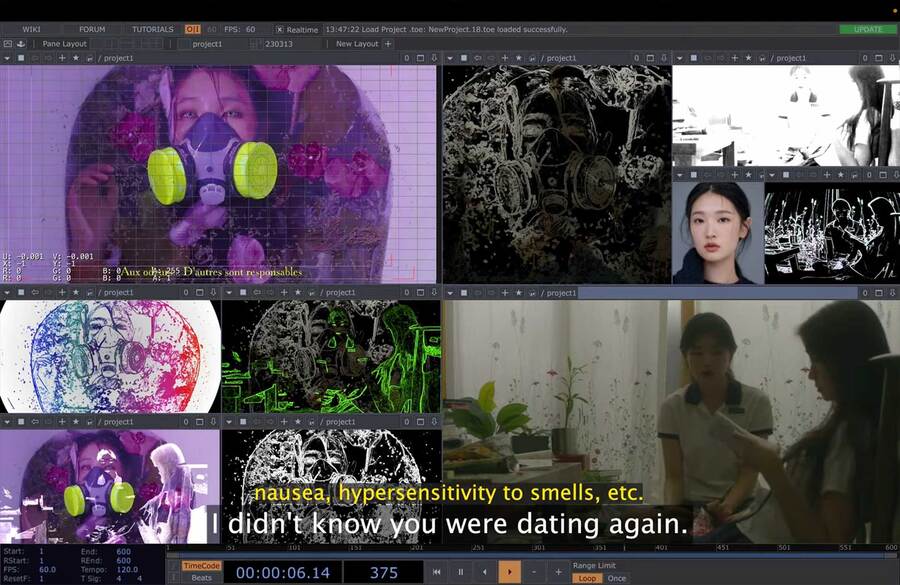Jump to the timeline start

[x=437, y=572]
